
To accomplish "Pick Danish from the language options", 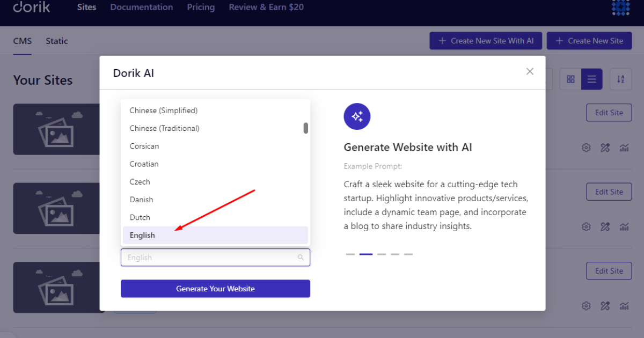I will tap(215, 200).
